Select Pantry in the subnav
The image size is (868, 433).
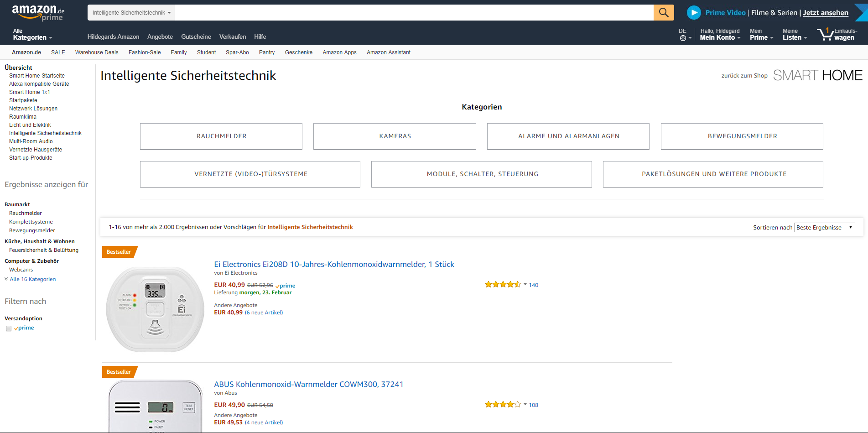click(267, 52)
